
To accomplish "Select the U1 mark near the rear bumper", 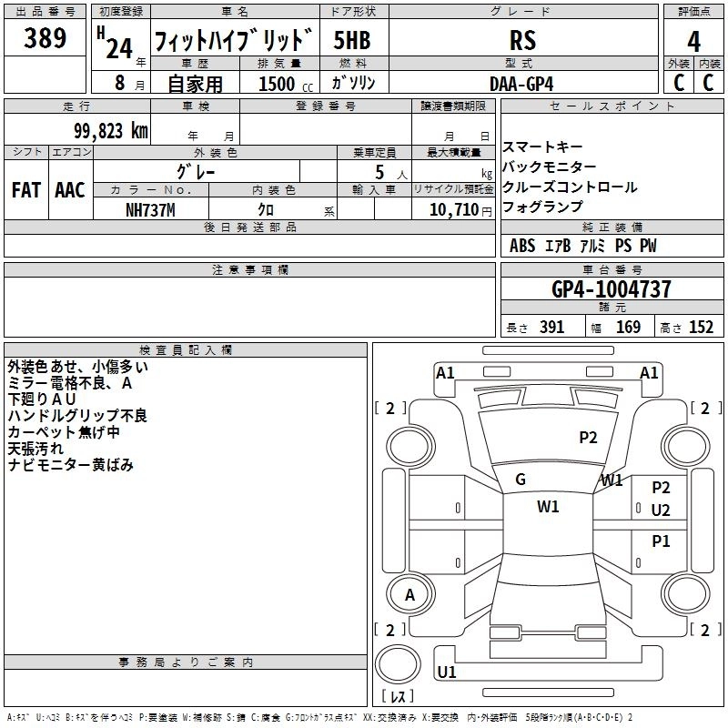I will (446, 672).
